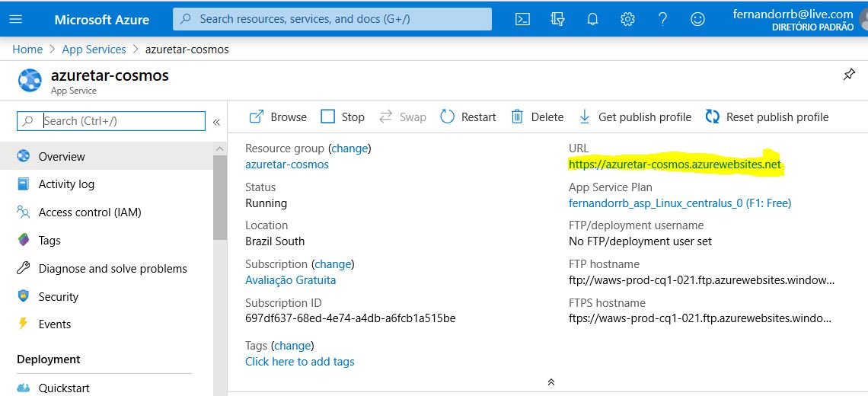Click the sidebar vertical scrollbar thumb
This screenshot has width=868, height=396.
220,198
